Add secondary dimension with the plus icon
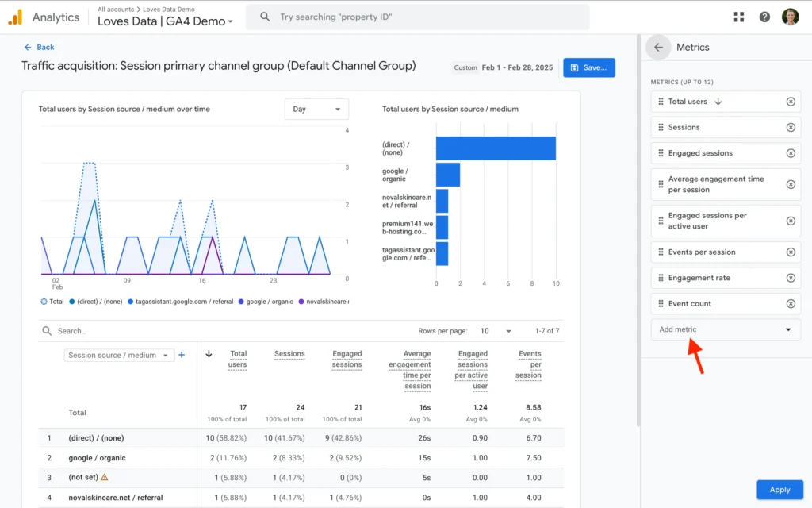 click(x=181, y=356)
